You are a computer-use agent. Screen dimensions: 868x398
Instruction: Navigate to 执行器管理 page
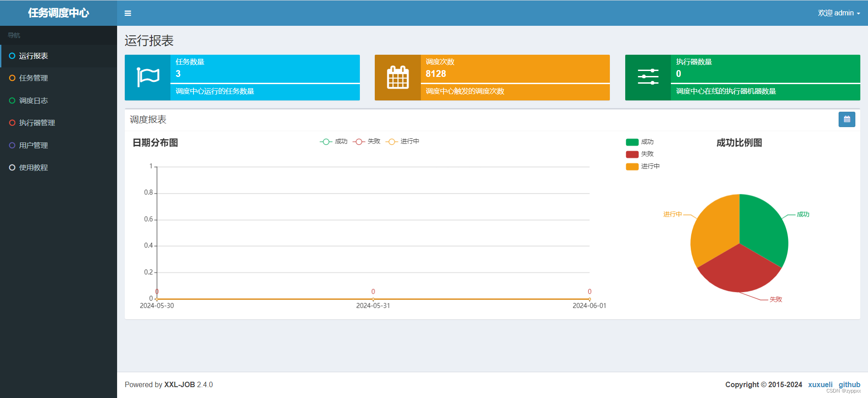tap(58, 123)
